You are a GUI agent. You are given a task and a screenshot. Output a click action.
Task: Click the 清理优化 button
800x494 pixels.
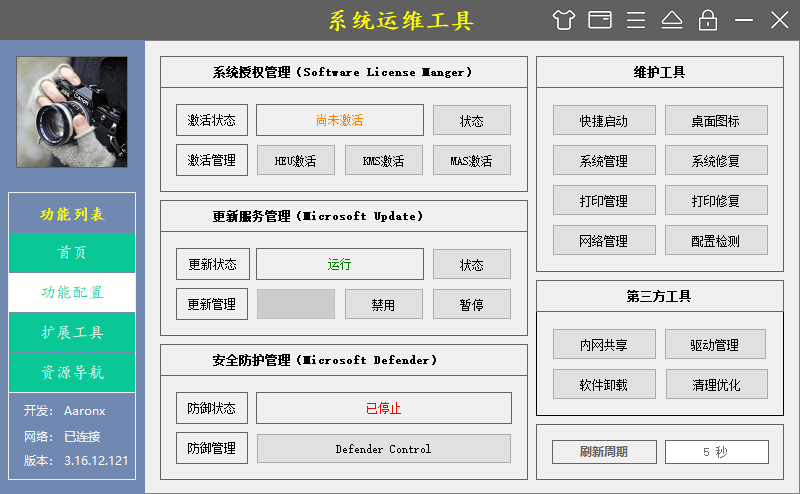coord(715,384)
